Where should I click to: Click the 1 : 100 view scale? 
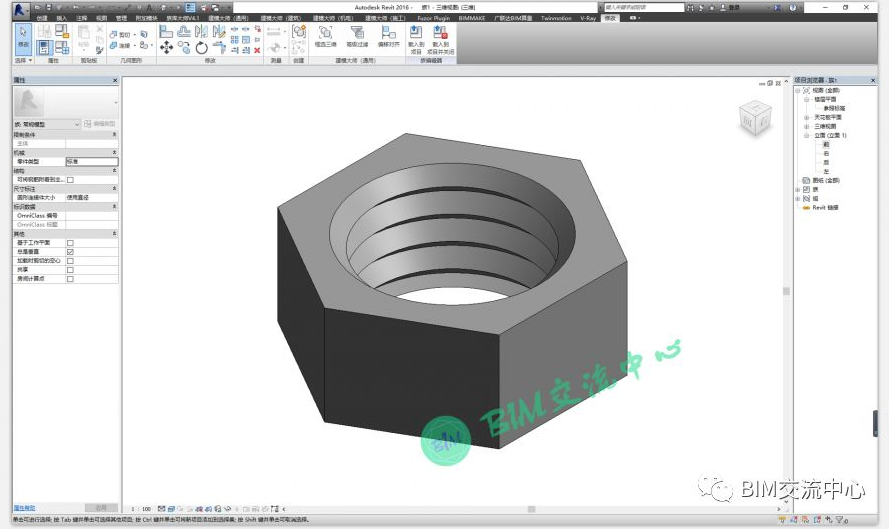pos(141,509)
